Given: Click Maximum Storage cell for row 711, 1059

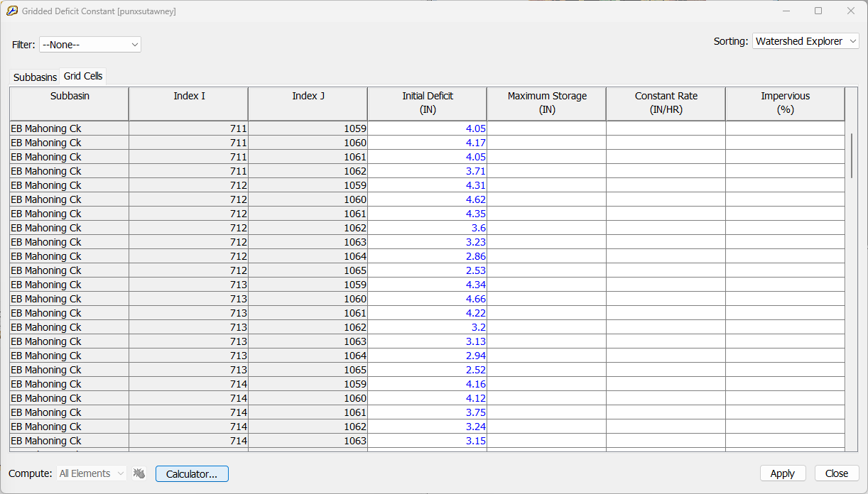Looking at the screenshot, I should (547, 128).
